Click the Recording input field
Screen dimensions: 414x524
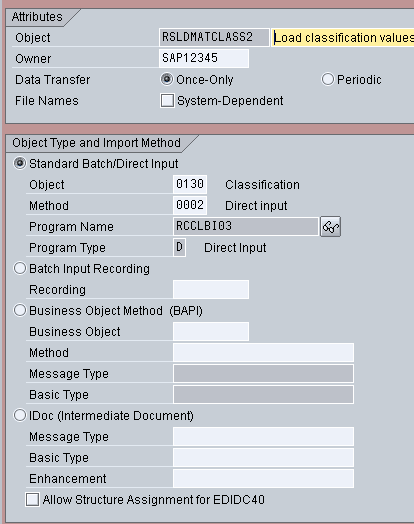coord(211,289)
